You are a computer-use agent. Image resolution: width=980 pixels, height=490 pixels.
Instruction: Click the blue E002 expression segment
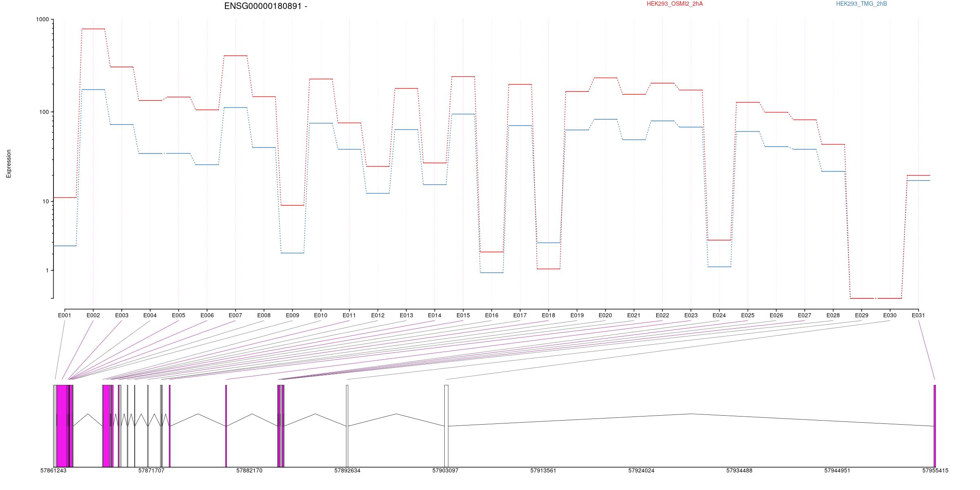tap(93, 89)
